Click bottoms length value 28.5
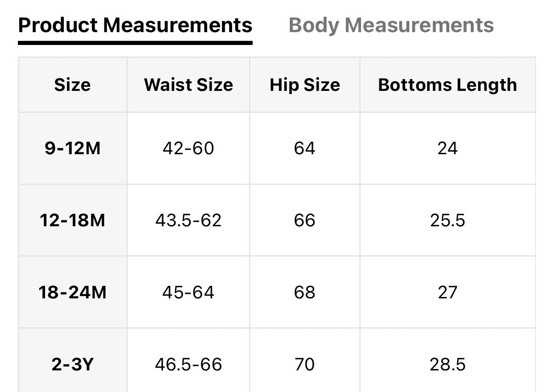This screenshot has height=392, width=554. click(447, 364)
